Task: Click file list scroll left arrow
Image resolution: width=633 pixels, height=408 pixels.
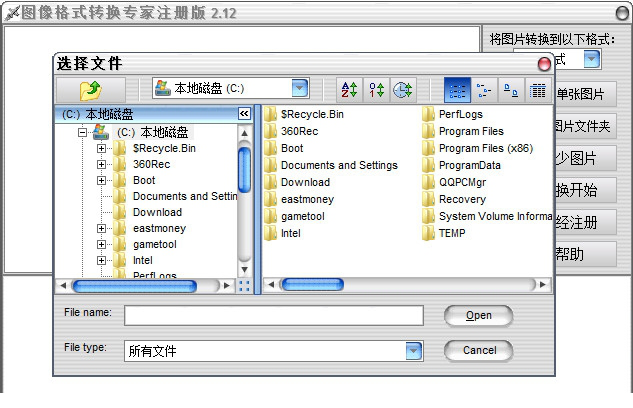Action: (x=271, y=285)
